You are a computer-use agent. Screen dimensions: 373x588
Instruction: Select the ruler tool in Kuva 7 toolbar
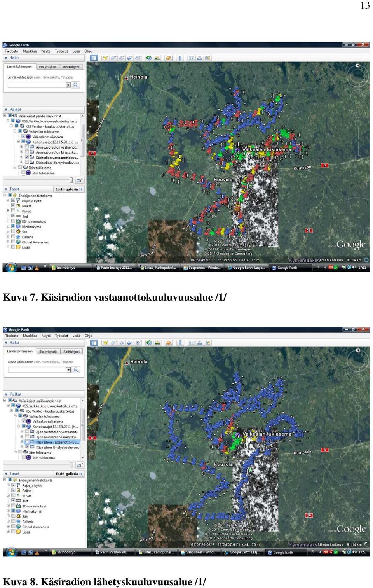coord(180,58)
